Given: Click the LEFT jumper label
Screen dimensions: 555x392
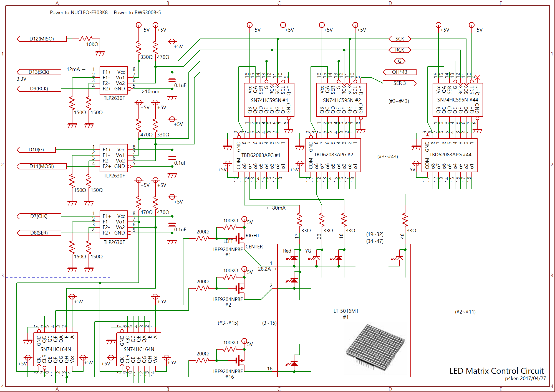Looking at the screenshot, I should (x=228, y=241).
